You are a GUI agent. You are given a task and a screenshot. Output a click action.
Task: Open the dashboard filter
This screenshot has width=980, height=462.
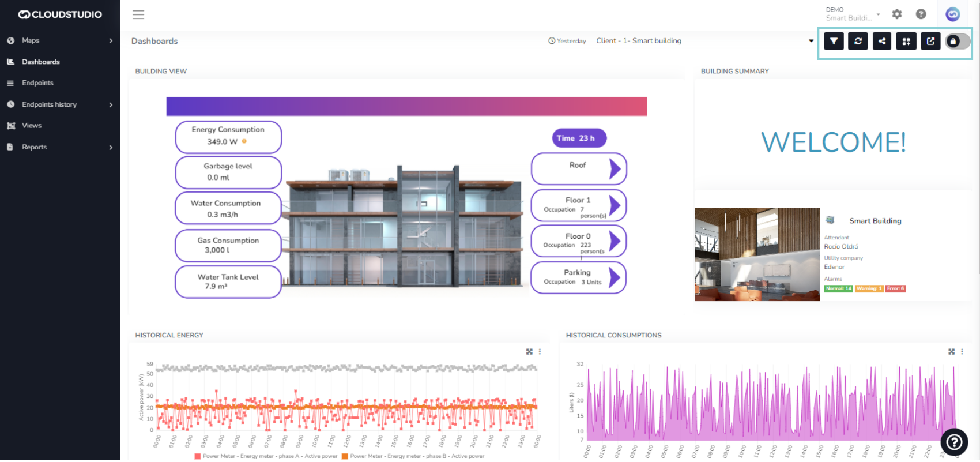point(834,41)
